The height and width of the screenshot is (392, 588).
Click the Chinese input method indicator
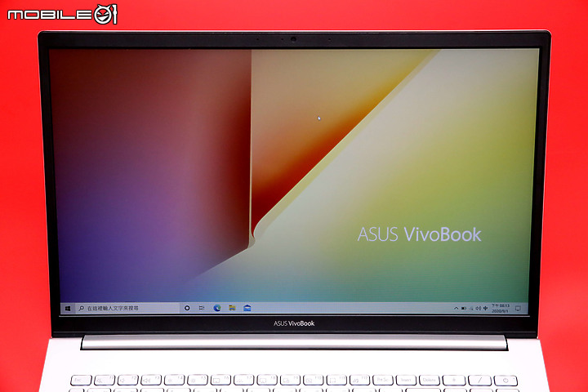485,309
